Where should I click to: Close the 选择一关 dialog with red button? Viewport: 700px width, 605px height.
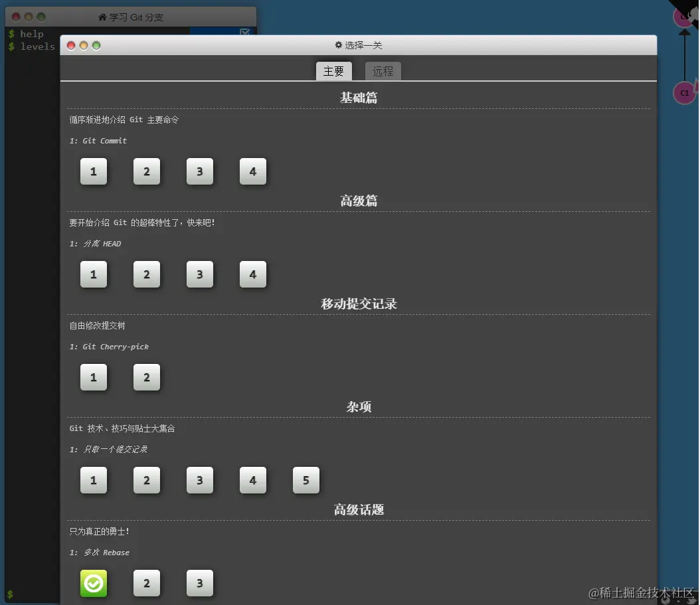(x=70, y=44)
